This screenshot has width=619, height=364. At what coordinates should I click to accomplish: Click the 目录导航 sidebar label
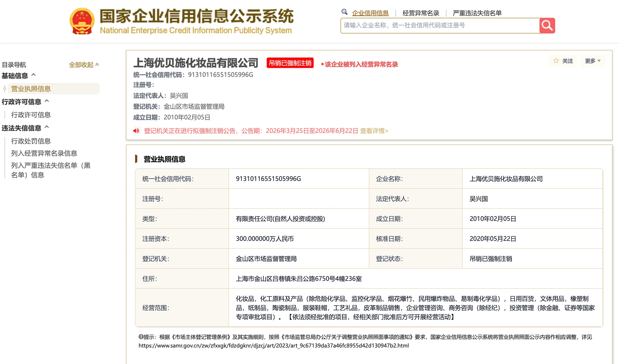click(14, 64)
